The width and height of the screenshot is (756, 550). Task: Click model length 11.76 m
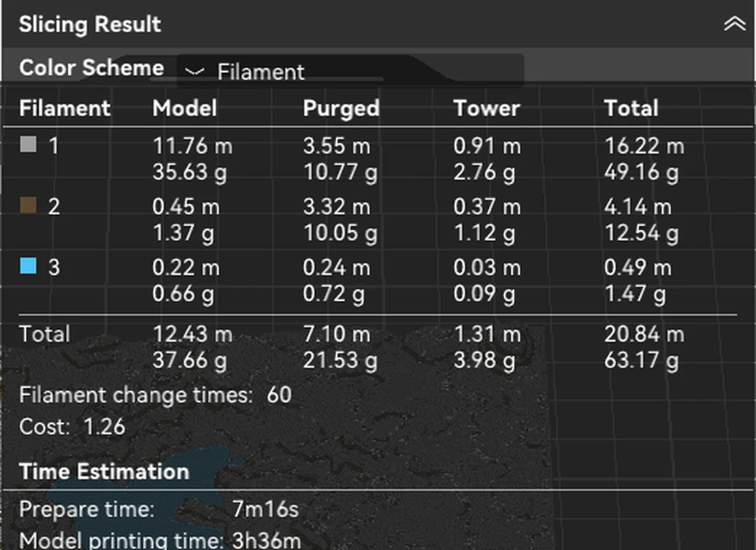(x=193, y=145)
